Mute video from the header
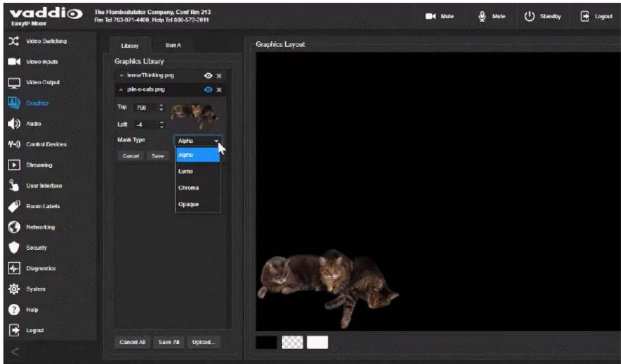Viewport: 621px width, 364px height. click(x=440, y=16)
